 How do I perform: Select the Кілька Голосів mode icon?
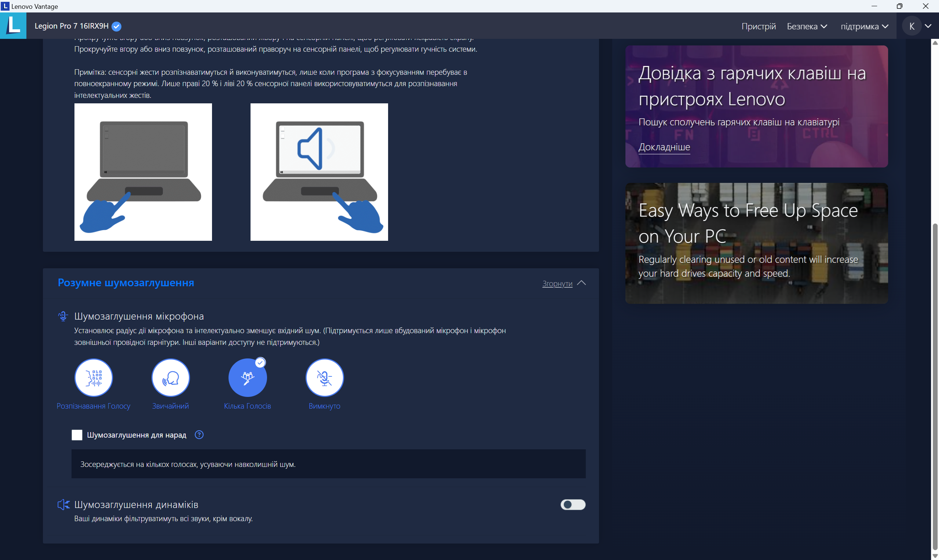pos(247,377)
